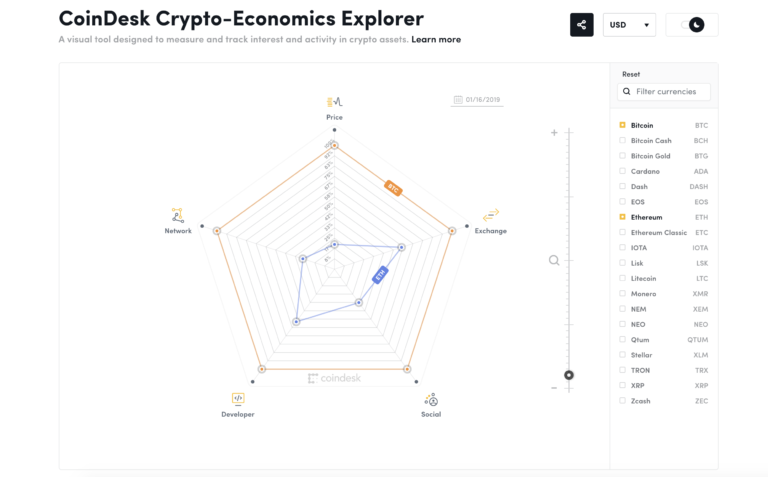Click the calendar date icon
Screen dimensions: 768x477
[x=458, y=100]
